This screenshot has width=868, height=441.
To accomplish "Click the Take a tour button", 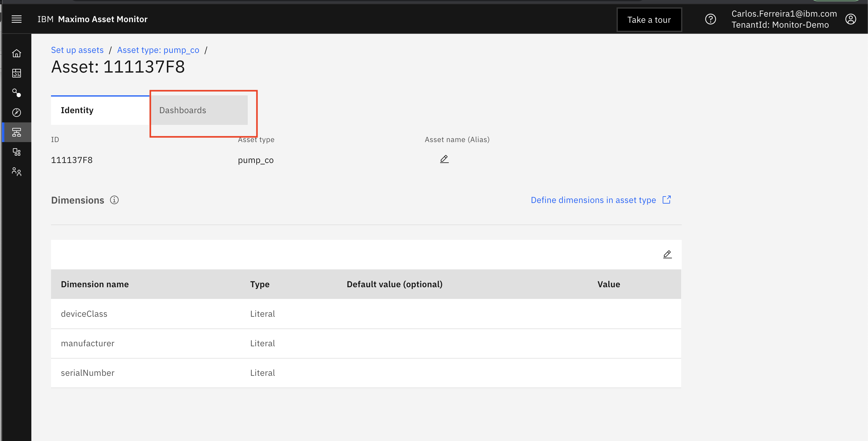I will [649, 20].
